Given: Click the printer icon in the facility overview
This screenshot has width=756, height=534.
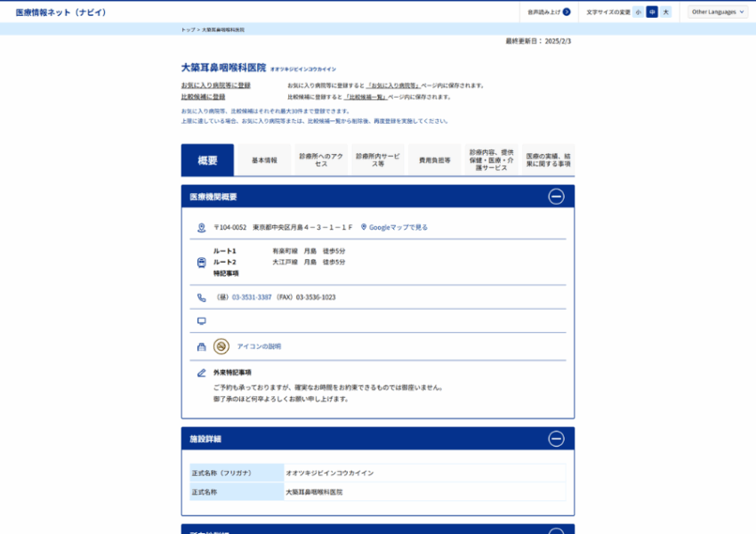Looking at the screenshot, I should coord(201,345).
